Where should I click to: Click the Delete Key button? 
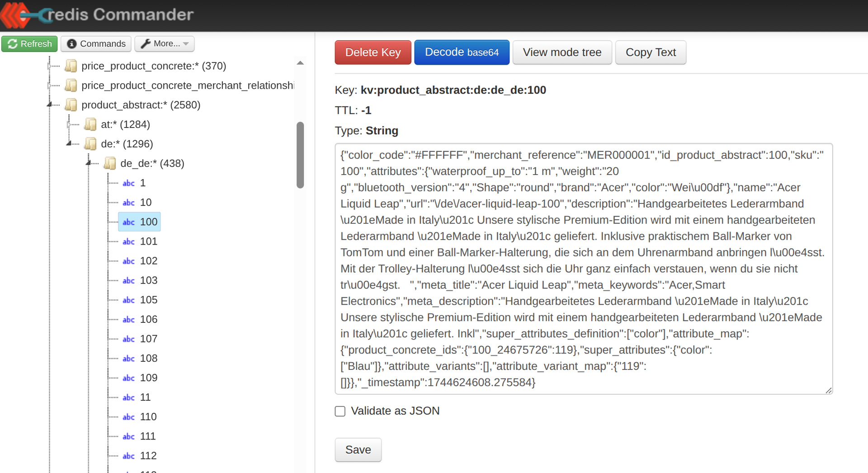373,52
